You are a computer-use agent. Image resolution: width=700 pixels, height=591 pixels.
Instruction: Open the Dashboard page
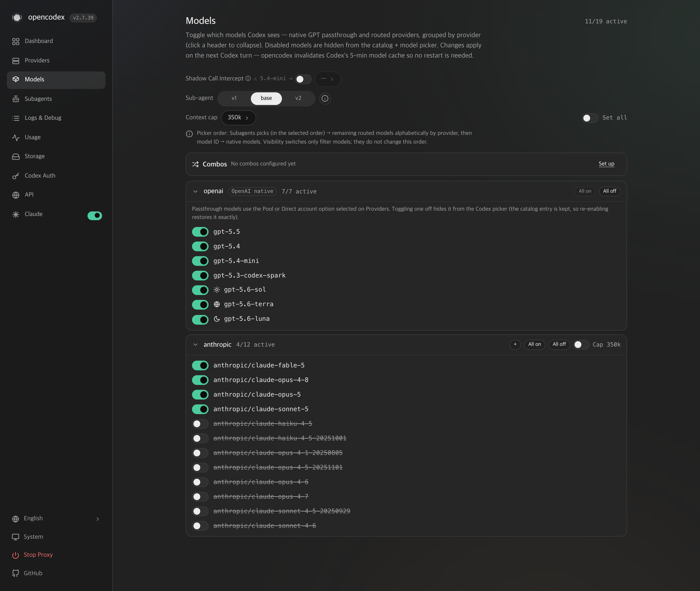[x=56, y=41]
